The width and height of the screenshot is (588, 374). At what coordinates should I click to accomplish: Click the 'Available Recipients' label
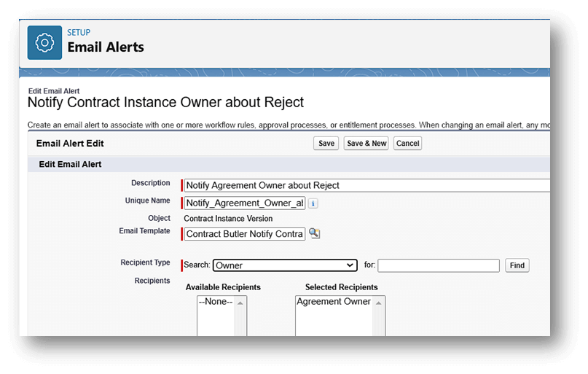point(223,287)
